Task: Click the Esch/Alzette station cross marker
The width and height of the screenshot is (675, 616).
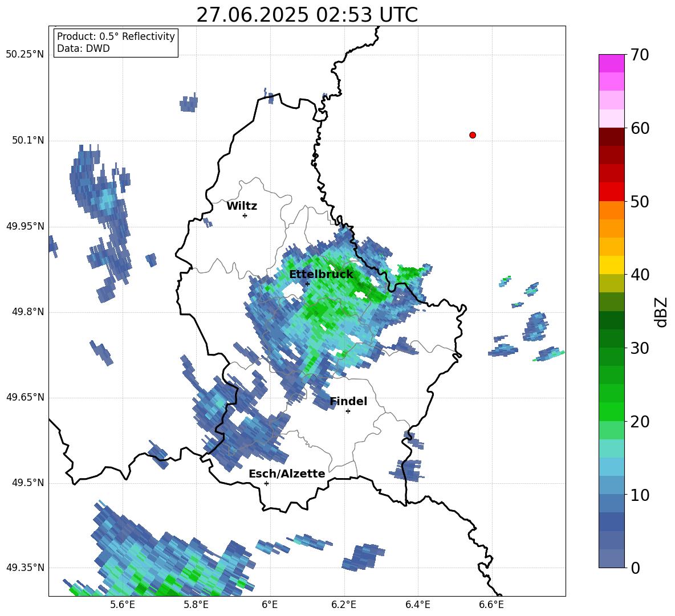Action: point(266,483)
